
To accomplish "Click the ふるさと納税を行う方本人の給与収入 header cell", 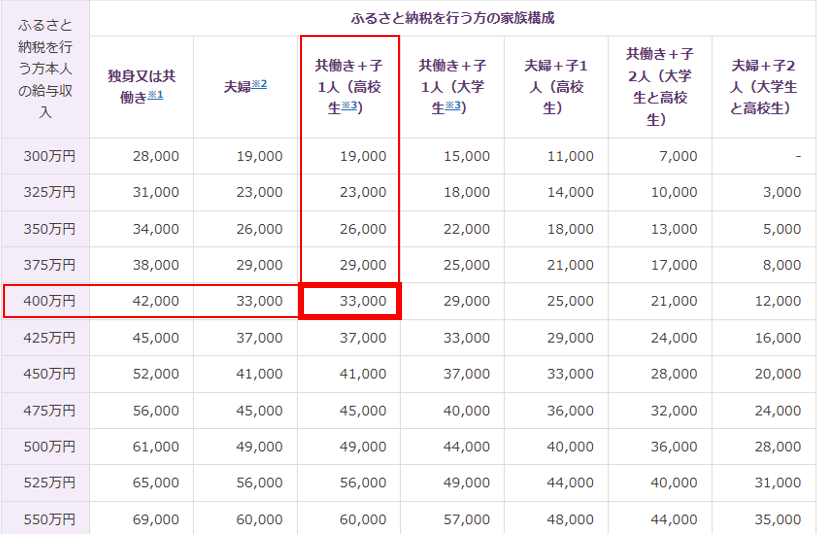I will (46, 69).
